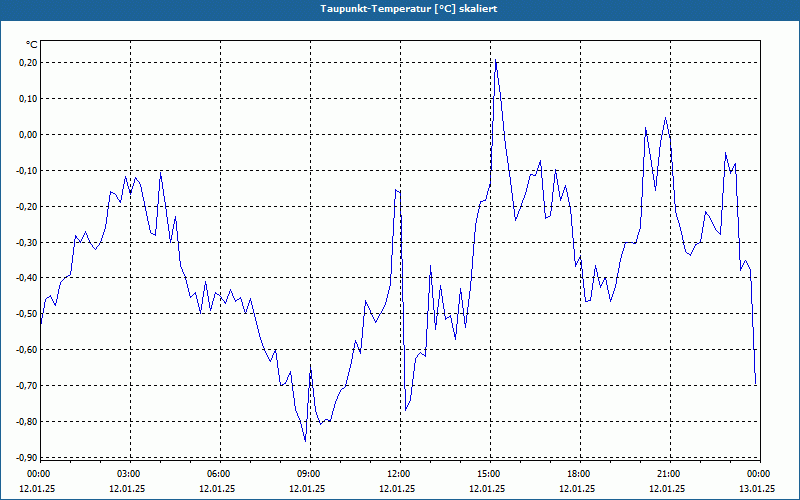Click the 13.01.25 date label
The image size is (800, 500).
click(x=757, y=488)
